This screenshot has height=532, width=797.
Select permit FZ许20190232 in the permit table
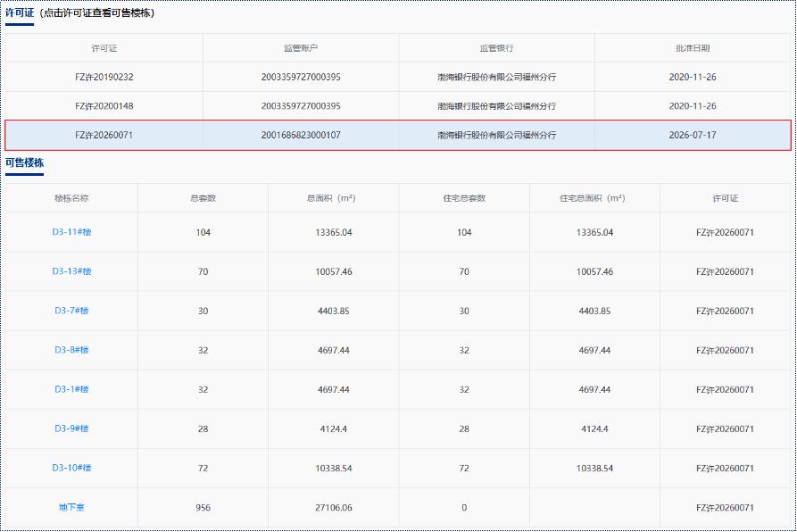tap(104, 78)
